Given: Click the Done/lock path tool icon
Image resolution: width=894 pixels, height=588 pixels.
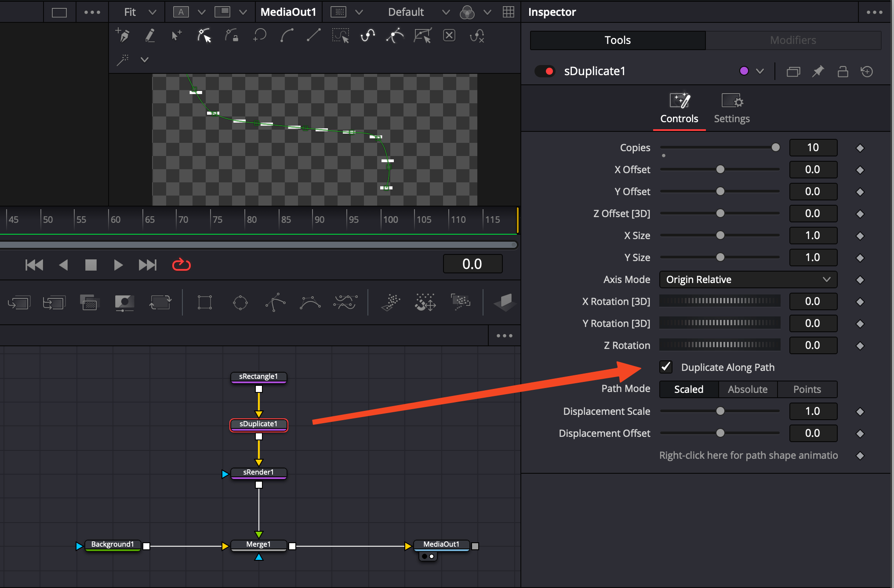Looking at the screenshot, I should point(232,35).
